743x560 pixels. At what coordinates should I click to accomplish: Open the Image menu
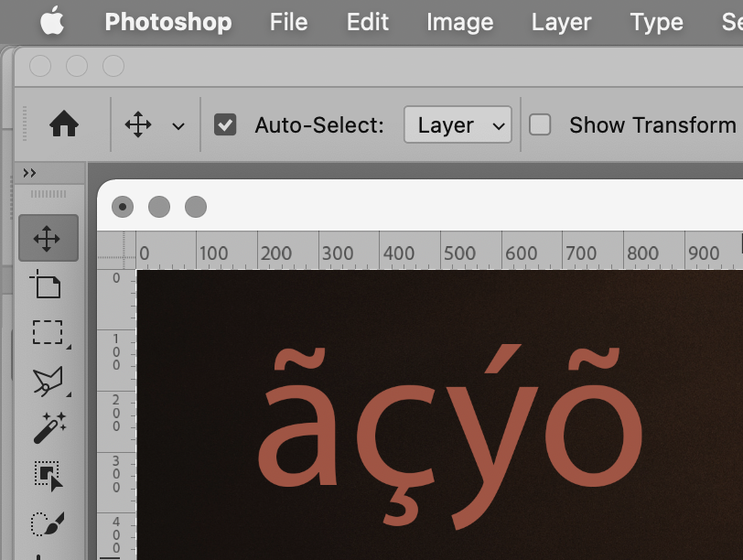click(x=459, y=22)
